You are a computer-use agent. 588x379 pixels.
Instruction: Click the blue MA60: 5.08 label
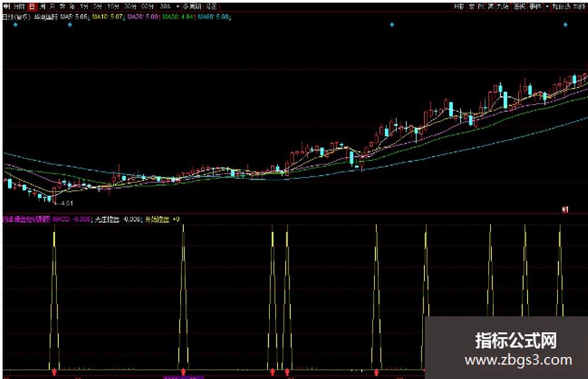[x=213, y=17]
